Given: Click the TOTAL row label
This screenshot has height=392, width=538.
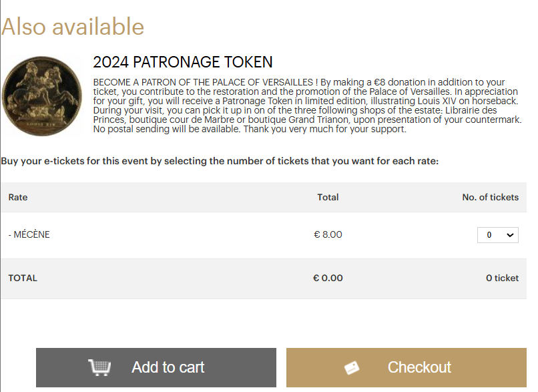Looking at the screenshot, I should pyautogui.click(x=23, y=278).
